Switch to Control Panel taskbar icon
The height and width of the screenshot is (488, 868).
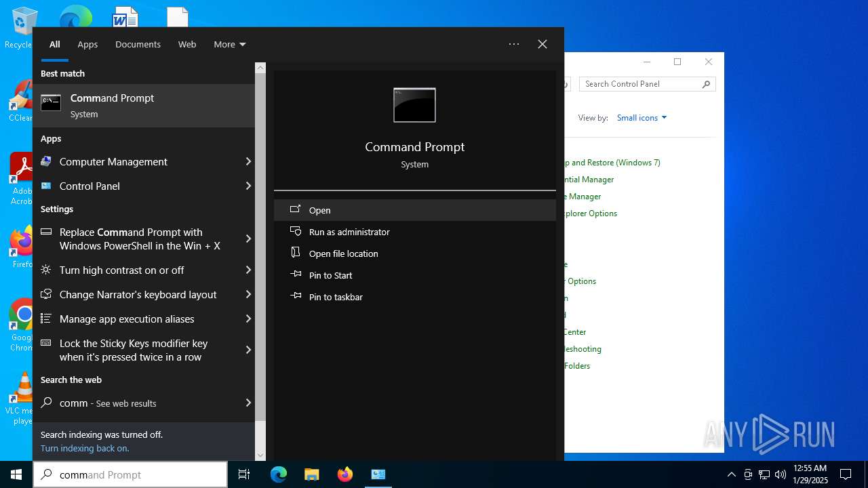pos(378,474)
